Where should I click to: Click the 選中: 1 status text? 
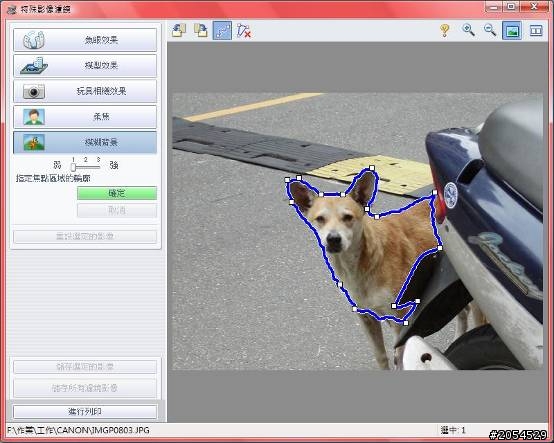pyautogui.click(x=453, y=430)
